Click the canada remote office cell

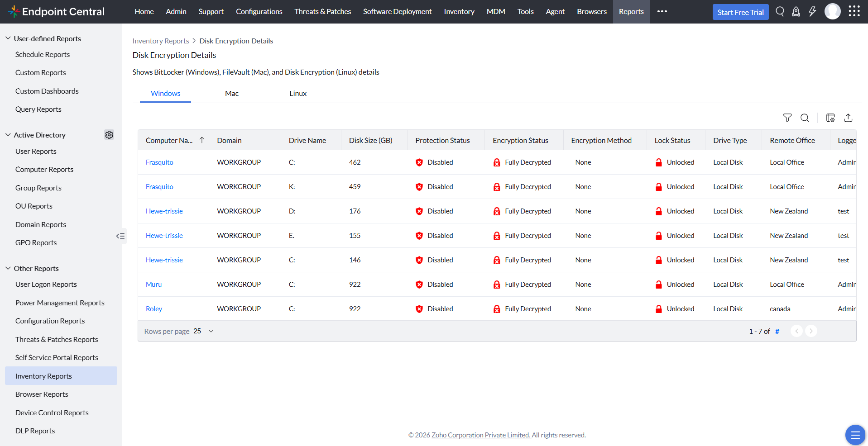780,309
